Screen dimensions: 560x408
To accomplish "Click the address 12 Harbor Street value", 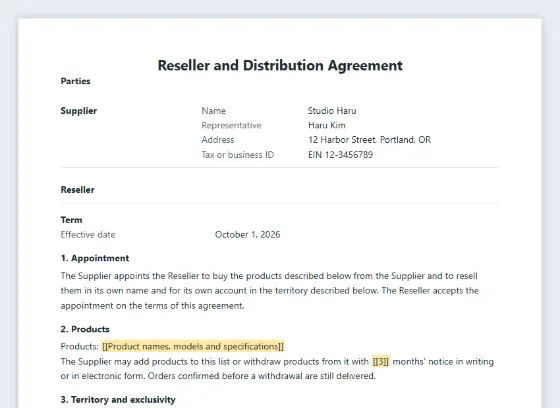I will pos(370,140).
